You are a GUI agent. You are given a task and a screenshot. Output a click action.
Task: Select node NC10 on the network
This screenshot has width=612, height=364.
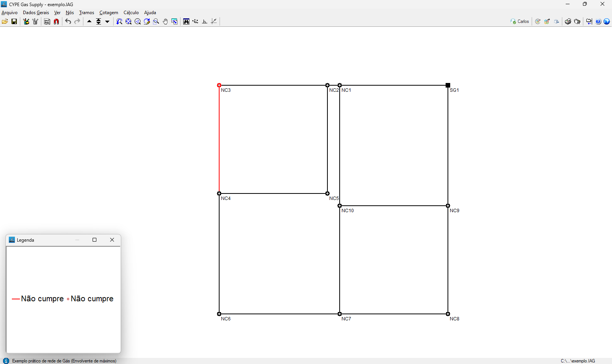coord(340,206)
